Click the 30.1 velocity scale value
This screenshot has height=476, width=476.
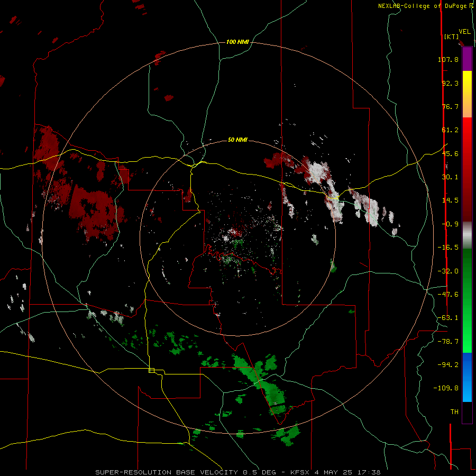[x=450, y=177]
